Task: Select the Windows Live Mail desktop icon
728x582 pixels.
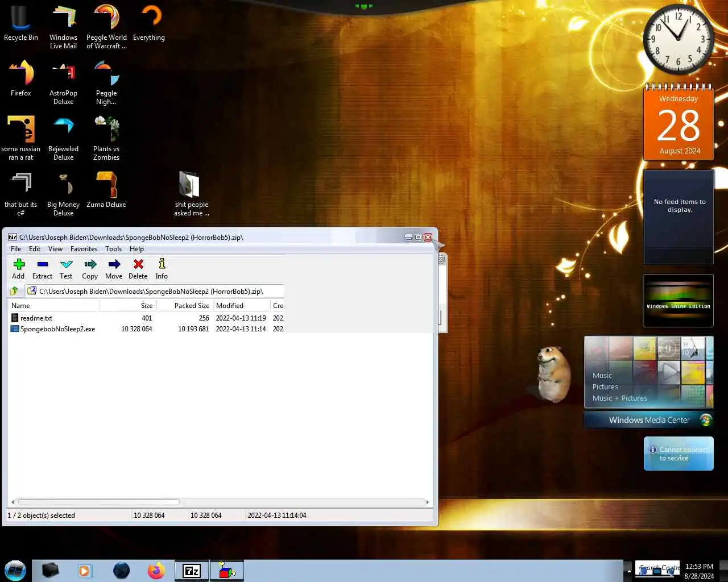Action: [63, 27]
